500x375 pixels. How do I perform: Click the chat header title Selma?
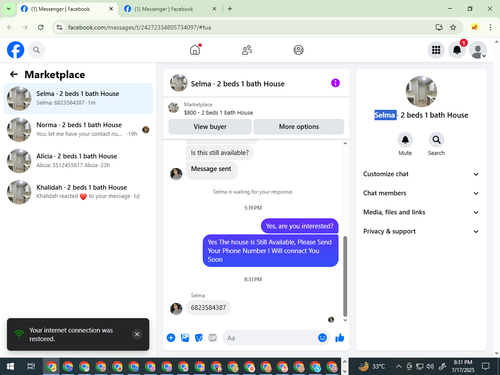(238, 84)
